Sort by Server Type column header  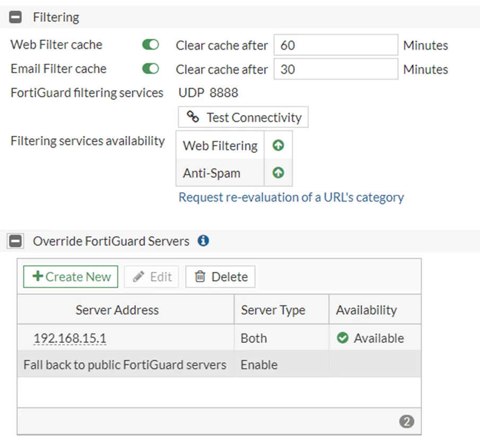click(282, 309)
